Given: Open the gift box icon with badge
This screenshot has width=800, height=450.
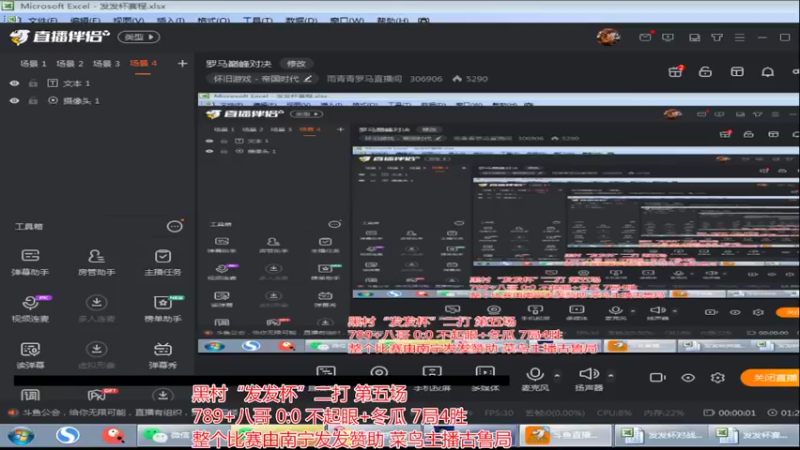Looking at the screenshot, I should (x=676, y=72).
